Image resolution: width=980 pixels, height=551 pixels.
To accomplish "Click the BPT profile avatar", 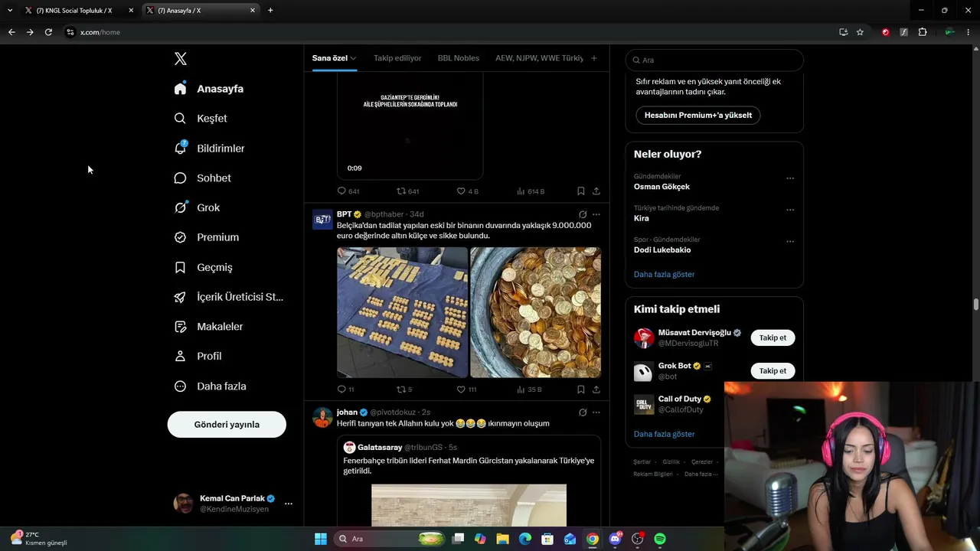I will (x=322, y=219).
